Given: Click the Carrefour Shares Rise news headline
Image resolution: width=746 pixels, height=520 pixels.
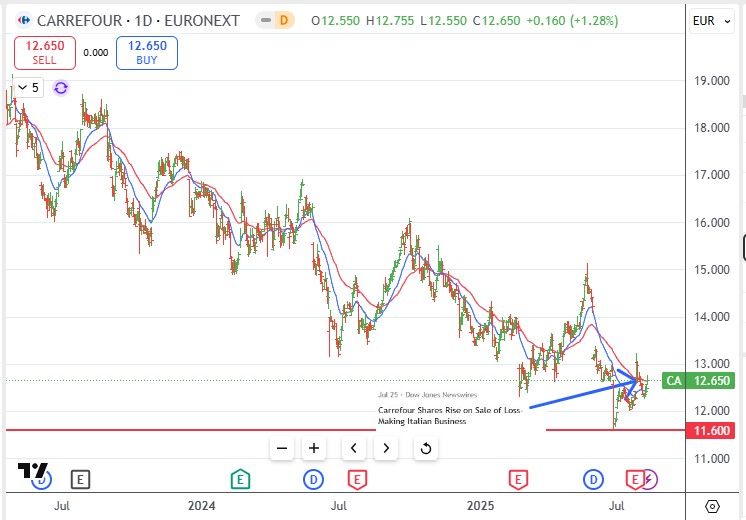Looking at the screenshot, I should pyautogui.click(x=450, y=416).
